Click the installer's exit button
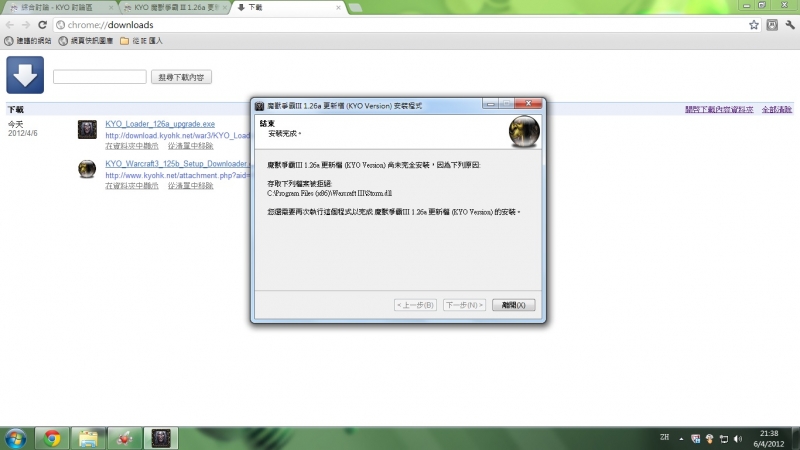Image resolution: width=800 pixels, height=450 pixels. click(x=513, y=305)
